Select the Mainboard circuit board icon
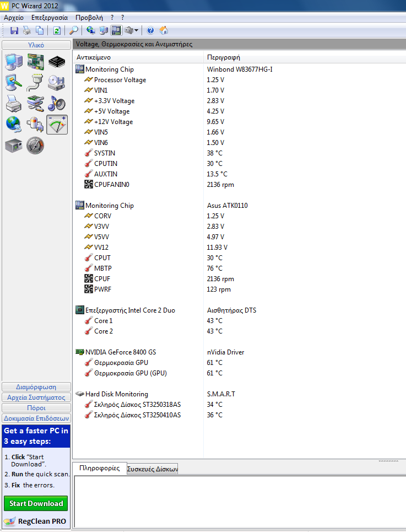Screen dimensions: 406x532 36,62
